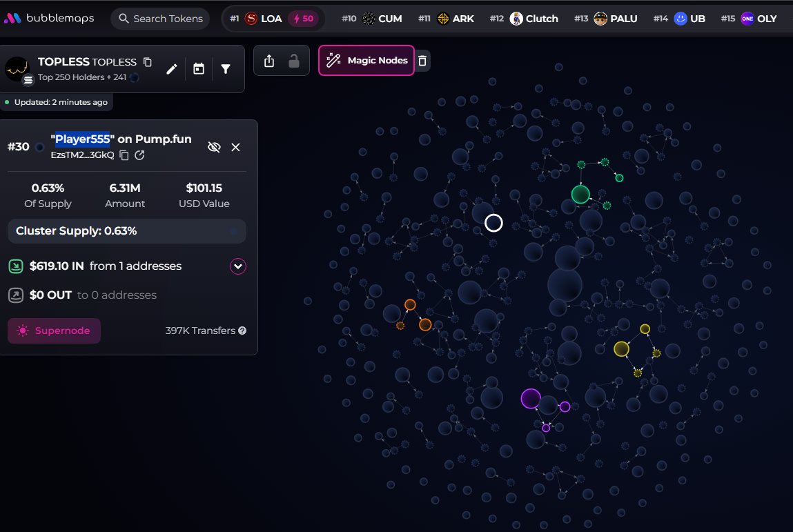Click the $101.15 USD Value
The width and height of the screenshot is (793, 532).
(x=204, y=188)
